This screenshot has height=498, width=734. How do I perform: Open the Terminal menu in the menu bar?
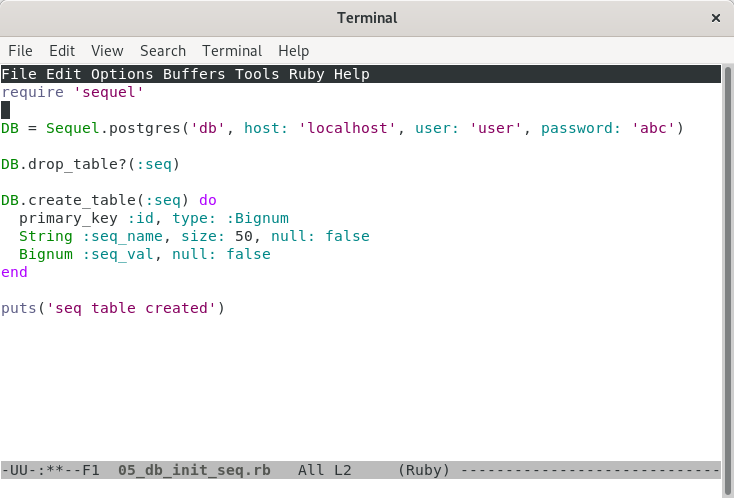click(x=232, y=51)
